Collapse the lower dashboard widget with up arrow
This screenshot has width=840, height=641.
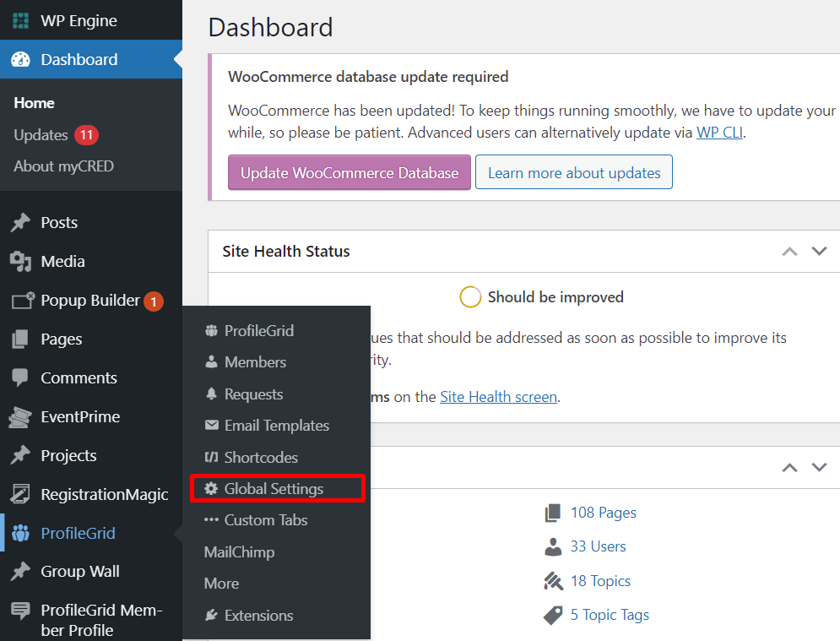tap(789, 467)
